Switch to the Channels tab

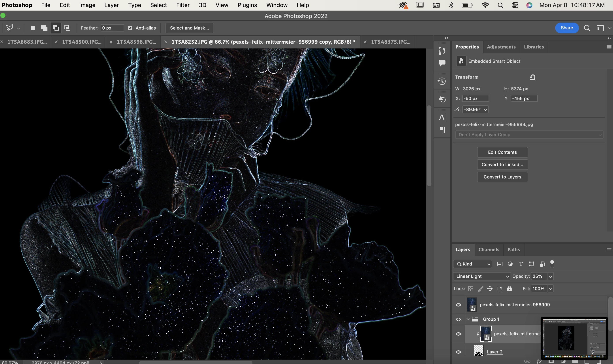pos(489,249)
